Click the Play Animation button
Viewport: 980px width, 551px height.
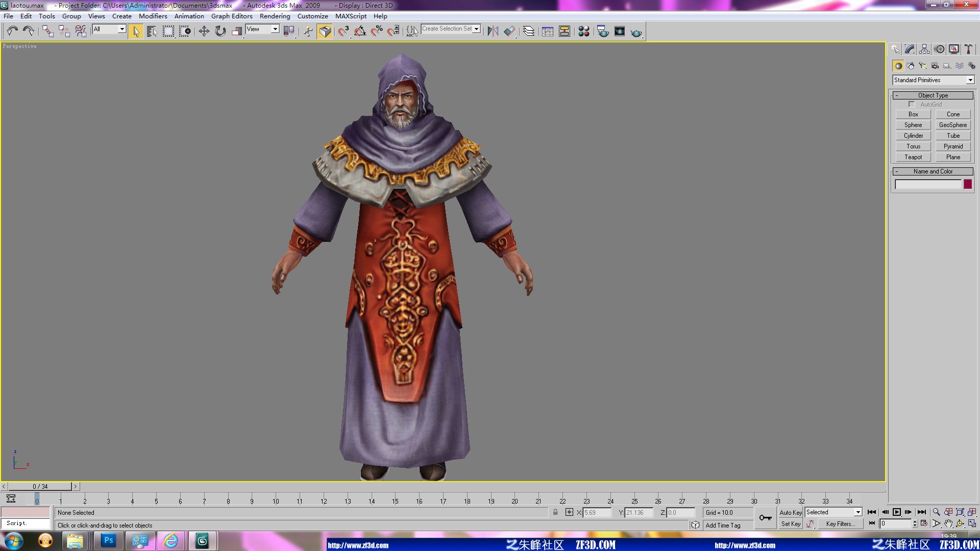pos(897,512)
